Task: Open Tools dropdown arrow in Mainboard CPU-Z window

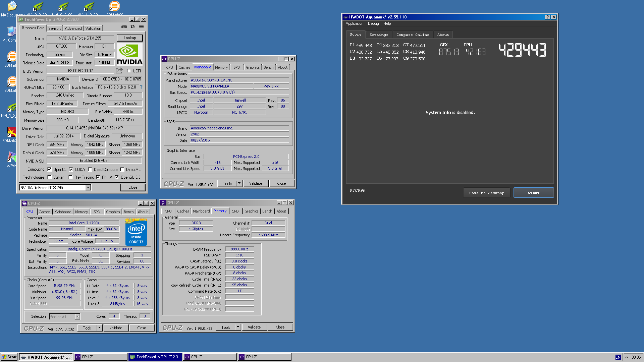Action: coord(239,183)
